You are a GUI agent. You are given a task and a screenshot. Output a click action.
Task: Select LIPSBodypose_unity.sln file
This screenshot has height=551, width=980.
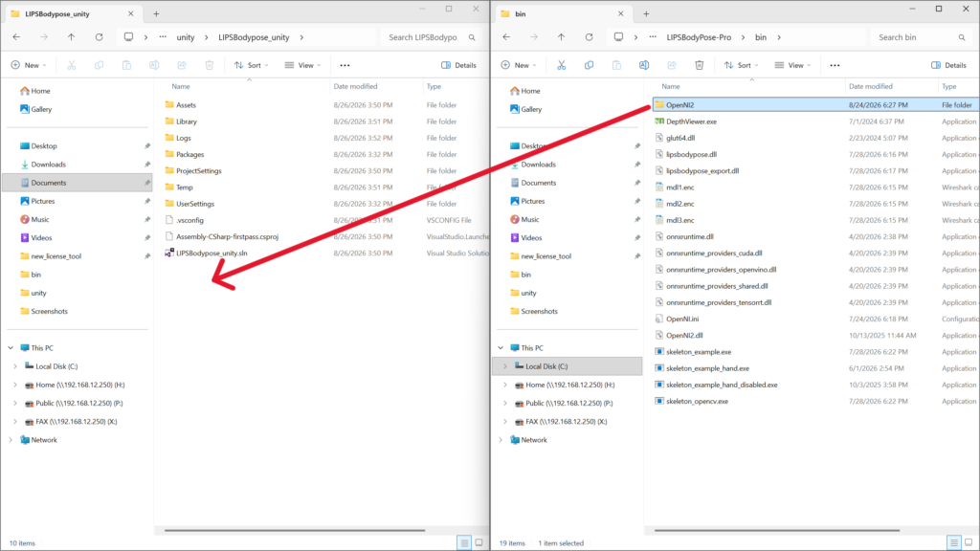click(212, 253)
